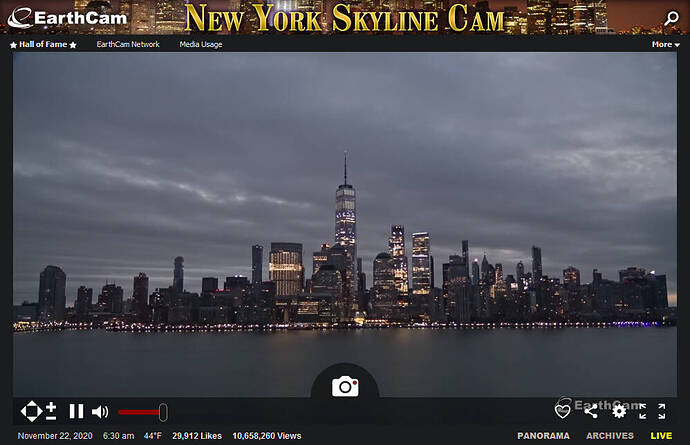
Task: Click the zoom minus button
Action: point(51,418)
